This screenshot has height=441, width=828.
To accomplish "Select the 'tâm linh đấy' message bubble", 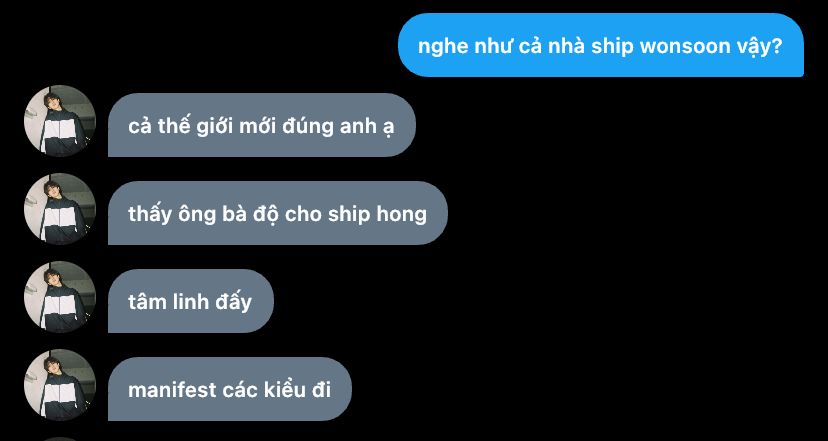I will (x=191, y=301).
